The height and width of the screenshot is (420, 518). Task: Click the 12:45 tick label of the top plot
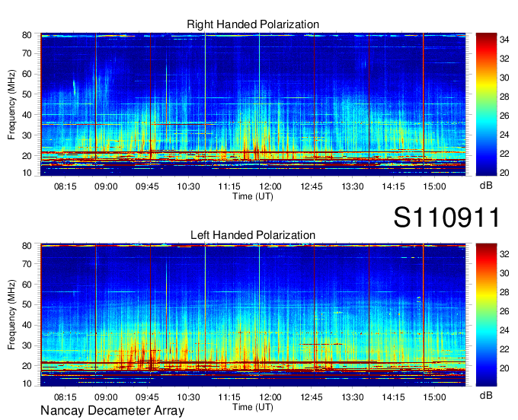(x=312, y=186)
